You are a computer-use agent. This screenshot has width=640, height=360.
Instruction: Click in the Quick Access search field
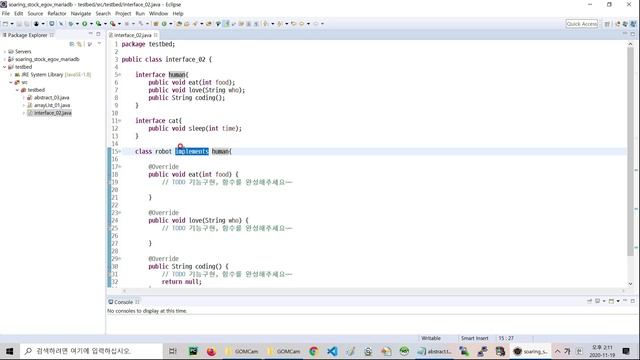582,24
